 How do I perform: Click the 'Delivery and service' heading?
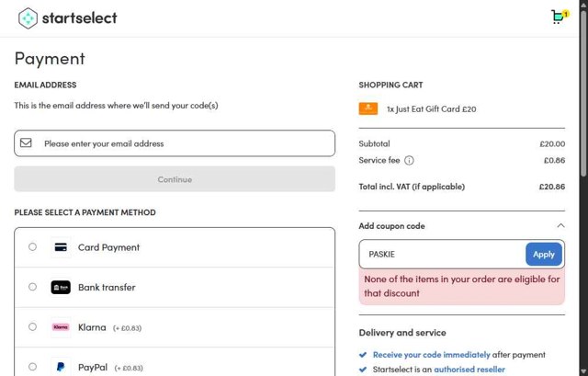tap(402, 333)
